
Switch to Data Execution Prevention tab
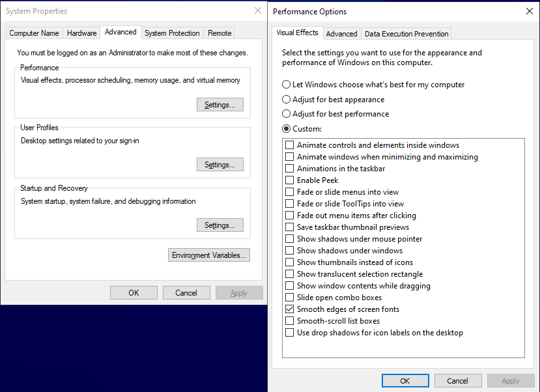[406, 34]
